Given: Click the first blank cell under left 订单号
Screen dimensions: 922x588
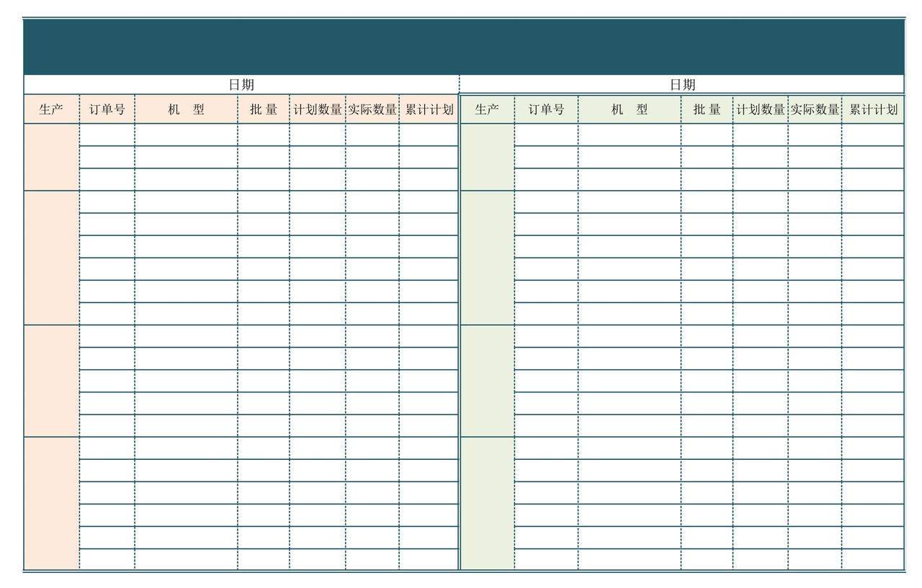Looking at the screenshot, I should [107, 135].
